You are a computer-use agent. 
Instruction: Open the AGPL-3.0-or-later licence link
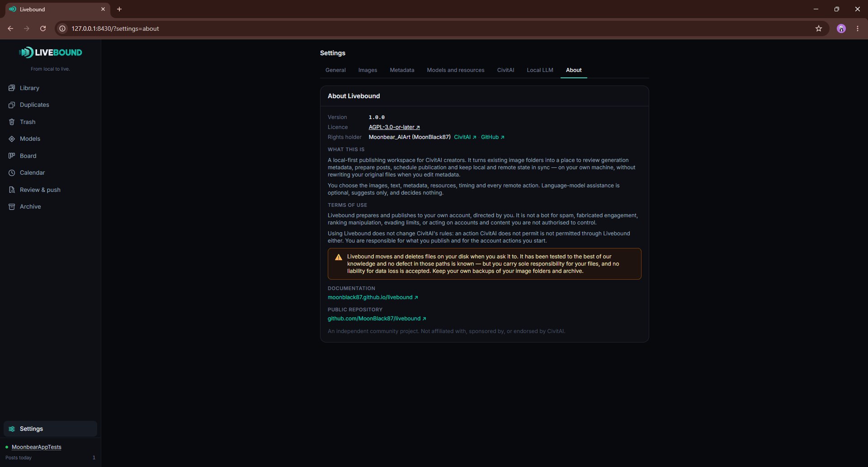point(394,127)
